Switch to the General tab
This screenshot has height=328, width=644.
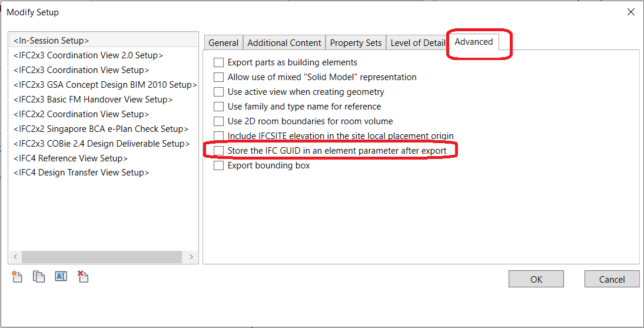pyautogui.click(x=223, y=43)
